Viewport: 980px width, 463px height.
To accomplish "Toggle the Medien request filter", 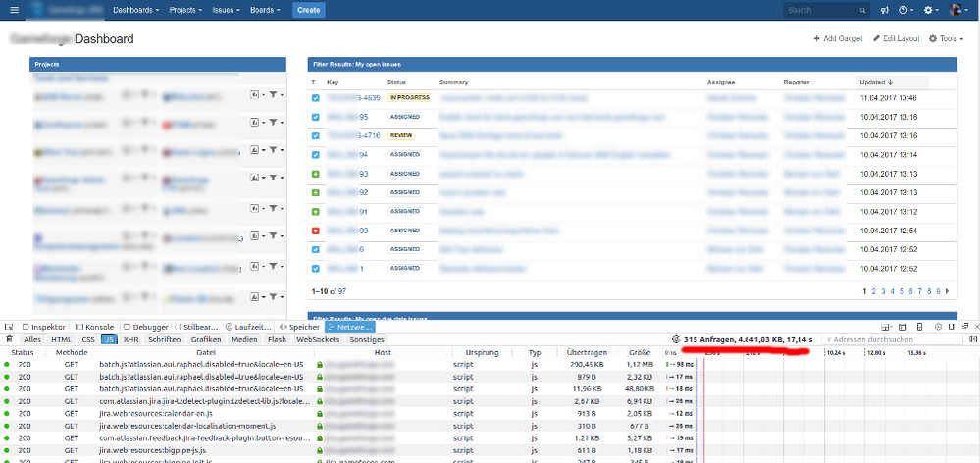I will click(x=244, y=340).
